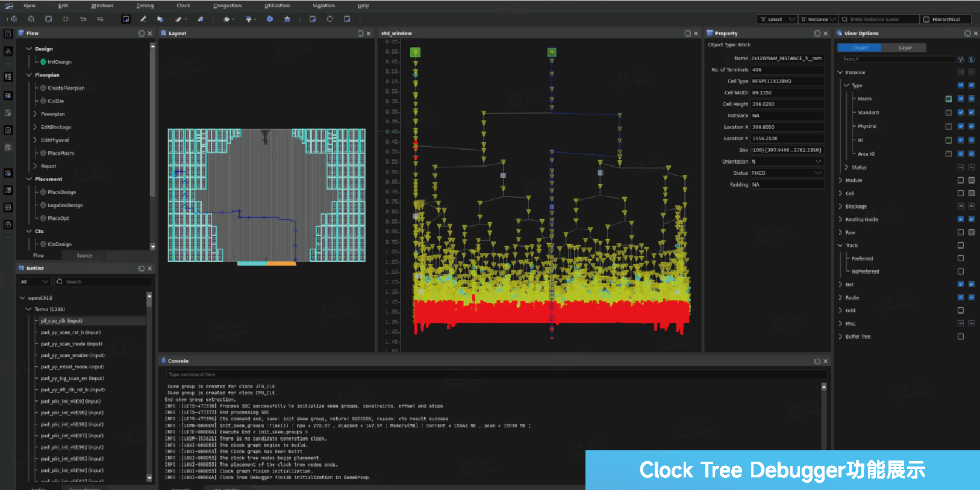The width and height of the screenshot is (980, 490).
Task: Click the V column header icon in View Options
Action: pyautogui.click(x=961, y=59)
